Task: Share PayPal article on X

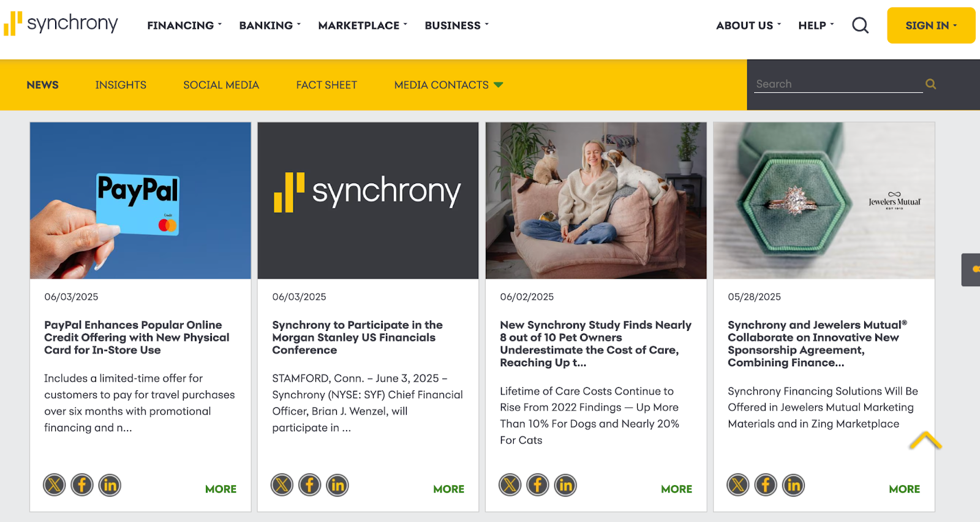Action: click(x=55, y=485)
